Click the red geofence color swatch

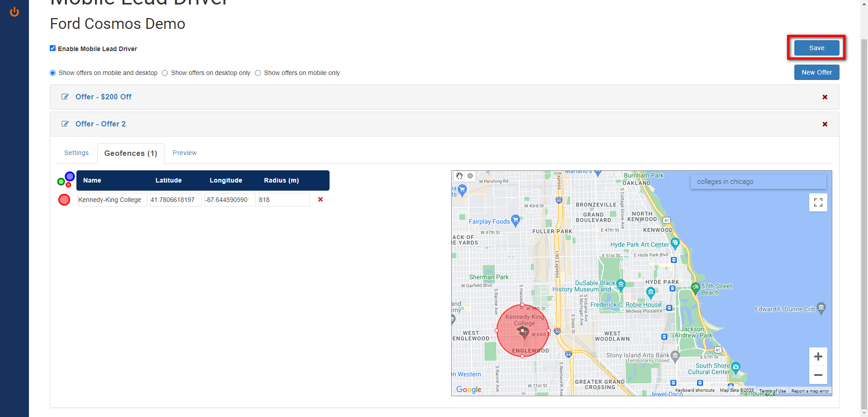click(64, 200)
